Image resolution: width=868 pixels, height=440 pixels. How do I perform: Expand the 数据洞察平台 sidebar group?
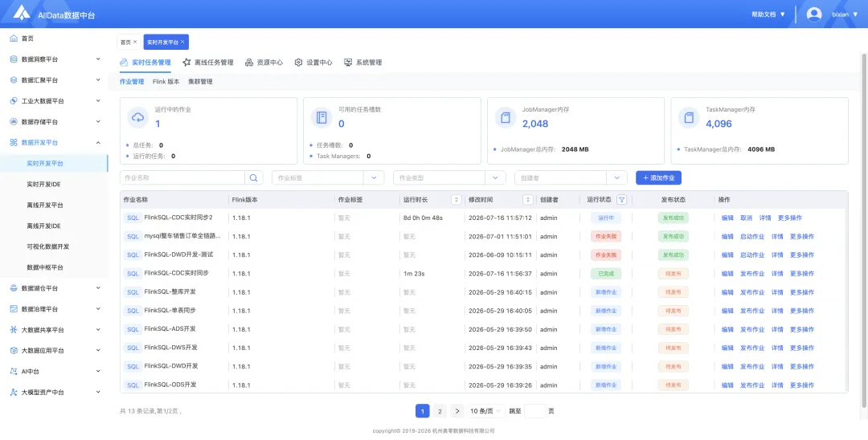click(x=98, y=59)
